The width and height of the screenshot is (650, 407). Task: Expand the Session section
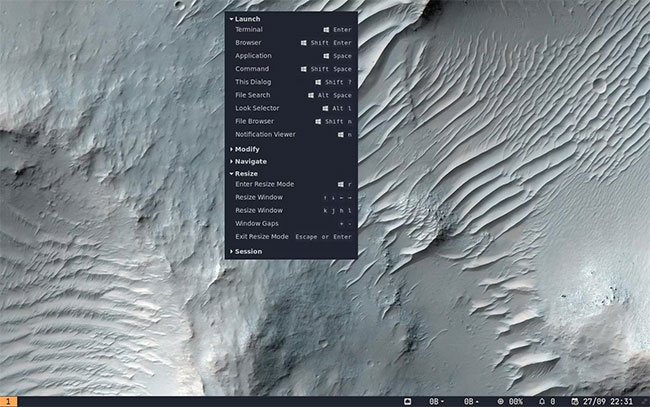[246, 252]
